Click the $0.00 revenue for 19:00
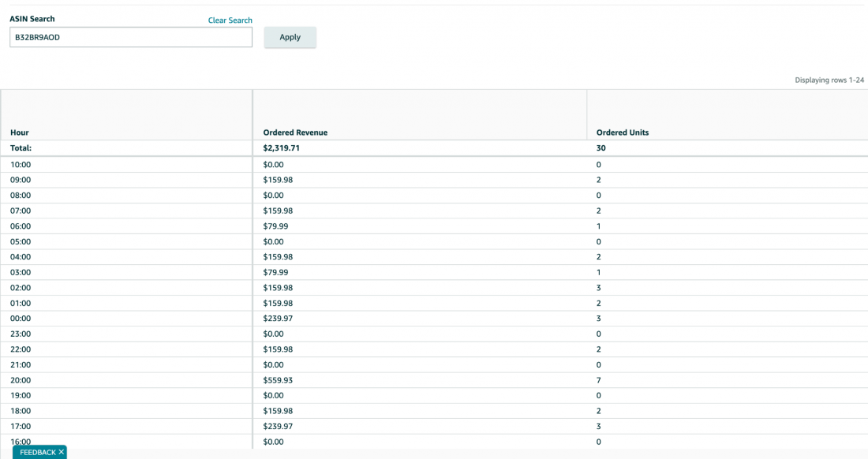The image size is (868, 459). (274, 395)
